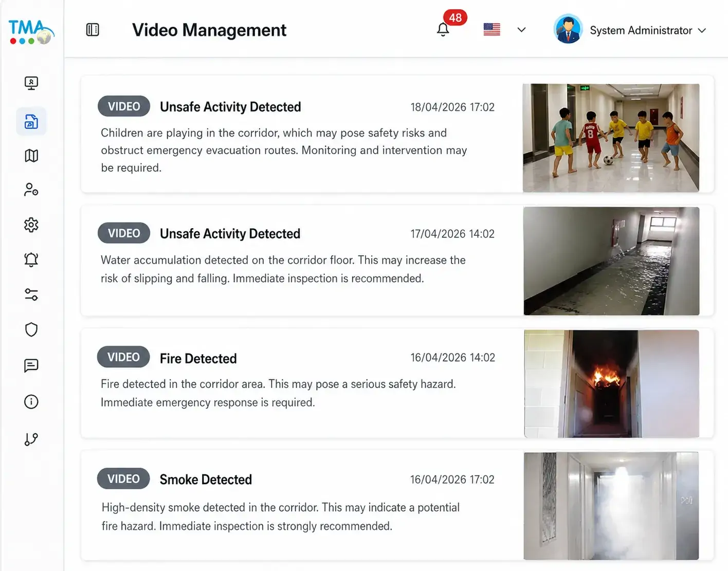Click the Video Management page title
The height and width of the screenshot is (571, 728).
pyautogui.click(x=209, y=30)
